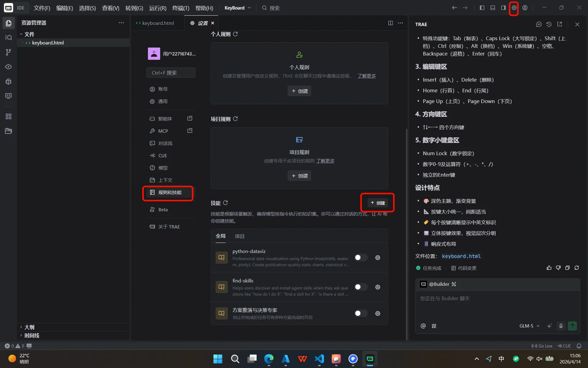Open the Explorer icon in activity bar

click(9, 23)
